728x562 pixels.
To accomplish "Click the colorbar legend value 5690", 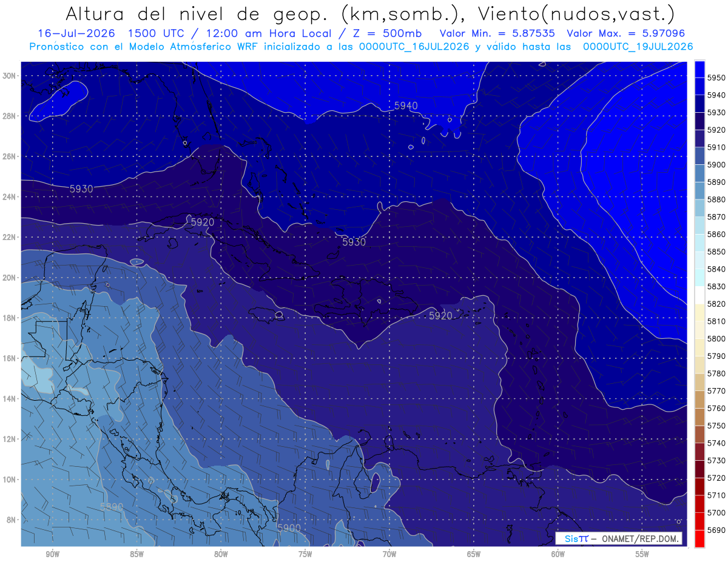I will pyautogui.click(x=717, y=530).
